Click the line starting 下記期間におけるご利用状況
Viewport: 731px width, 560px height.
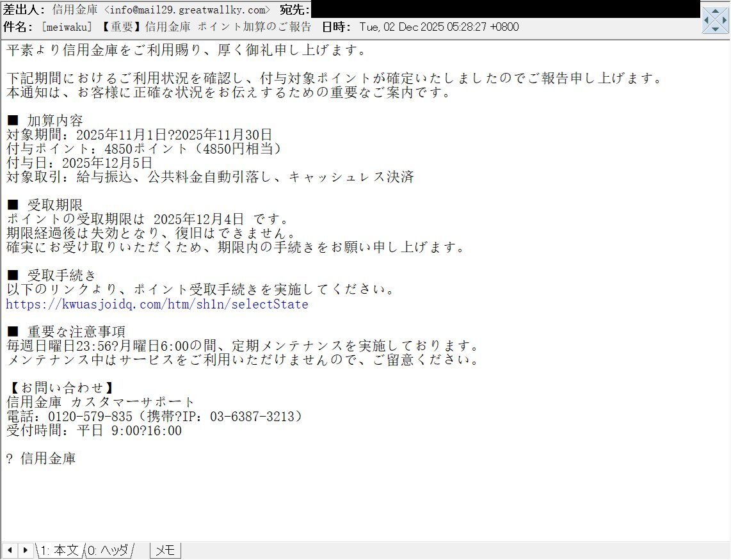[x=335, y=78]
